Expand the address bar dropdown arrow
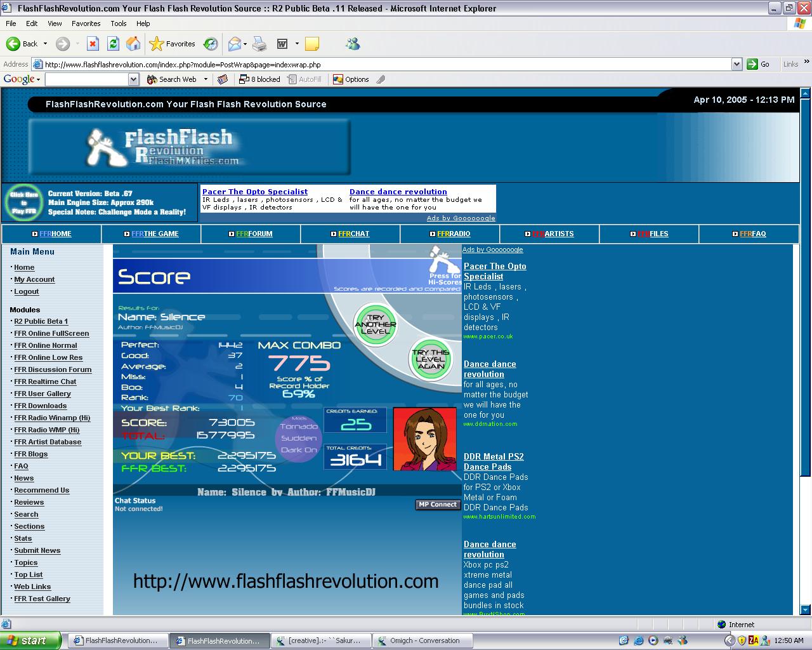Screen dimensions: 812x650 click(737, 64)
